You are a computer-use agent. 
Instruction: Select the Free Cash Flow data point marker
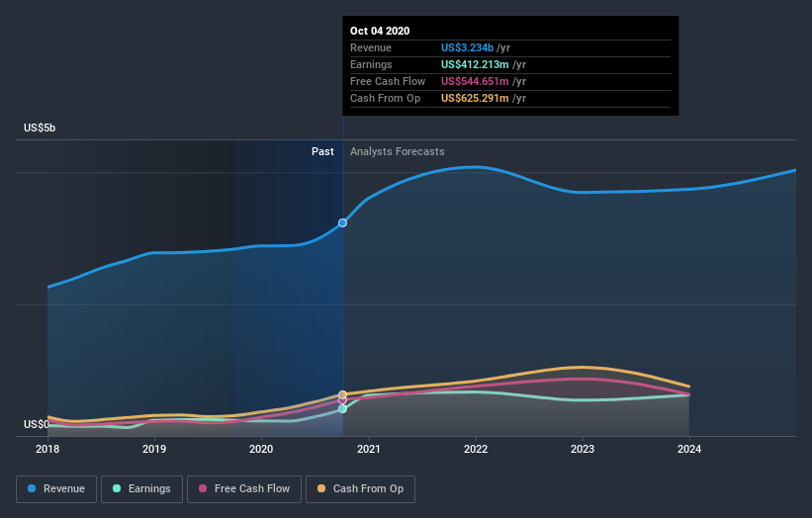tap(343, 400)
